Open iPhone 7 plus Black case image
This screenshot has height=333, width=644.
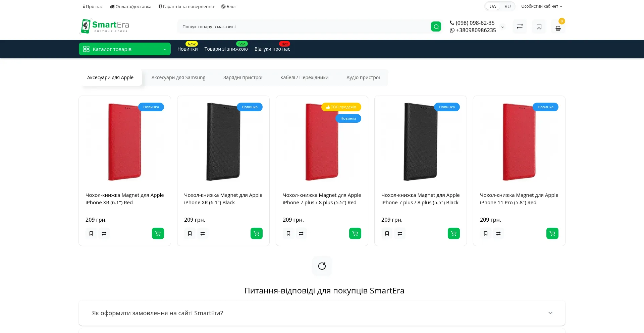point(421,142)
